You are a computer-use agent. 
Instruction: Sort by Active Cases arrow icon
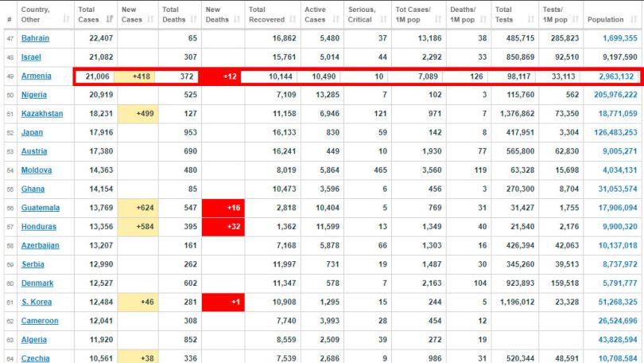click(336, 19)
